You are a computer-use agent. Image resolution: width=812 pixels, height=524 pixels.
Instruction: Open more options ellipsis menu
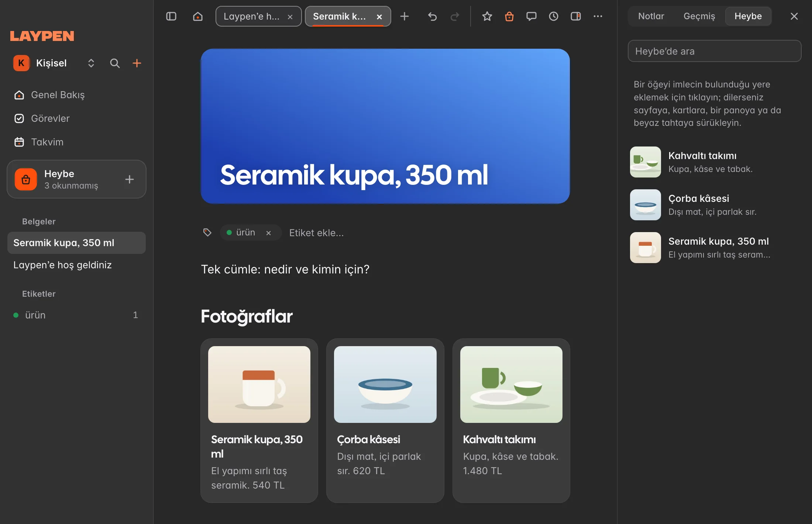598,16
